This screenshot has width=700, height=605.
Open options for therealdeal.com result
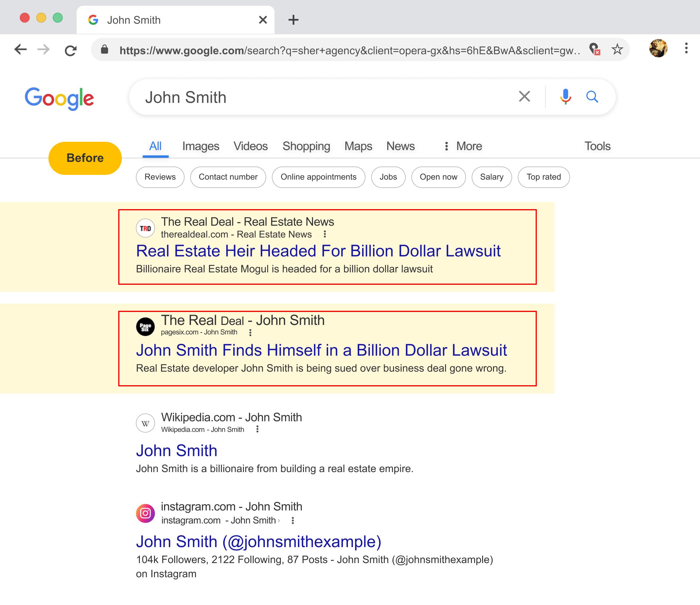pyautogui.click(x=325, y=234)
